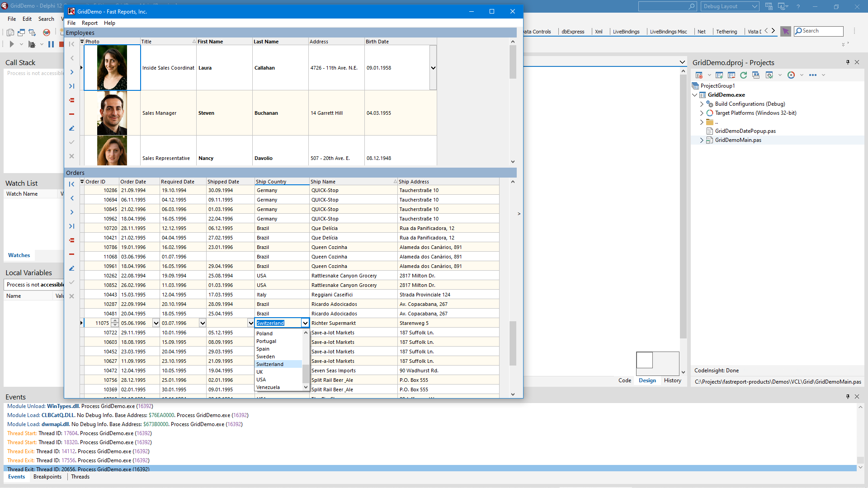Jump to last record in Orders navigator

pyautogui.click(x=71, y=226)
